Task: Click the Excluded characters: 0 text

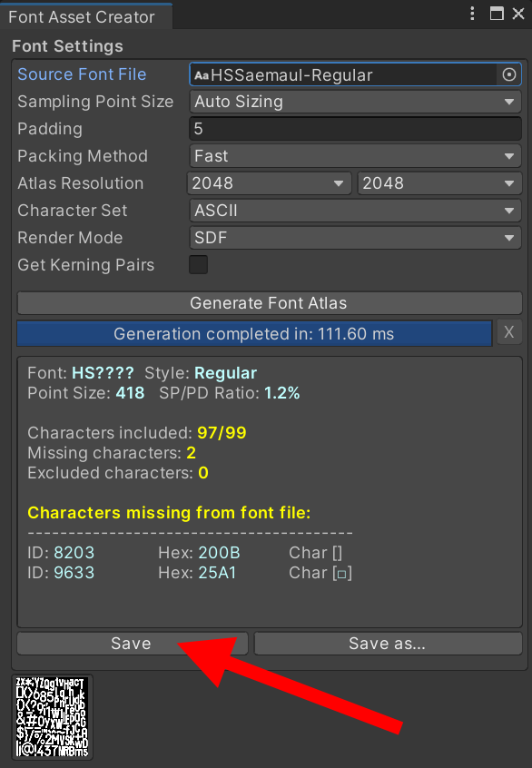Action: tap(118, 473)
